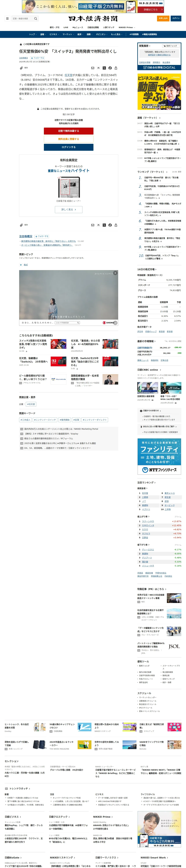
Task: Click 日経平均株価(円) link in market info
Action: pyautogui.click(x=145, y=348)
